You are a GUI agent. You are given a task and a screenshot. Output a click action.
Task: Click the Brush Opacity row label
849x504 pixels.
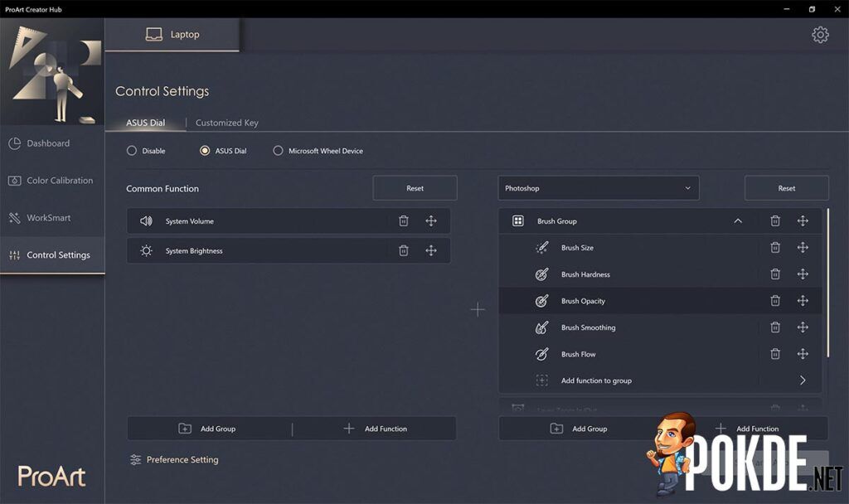coord(583,301)
